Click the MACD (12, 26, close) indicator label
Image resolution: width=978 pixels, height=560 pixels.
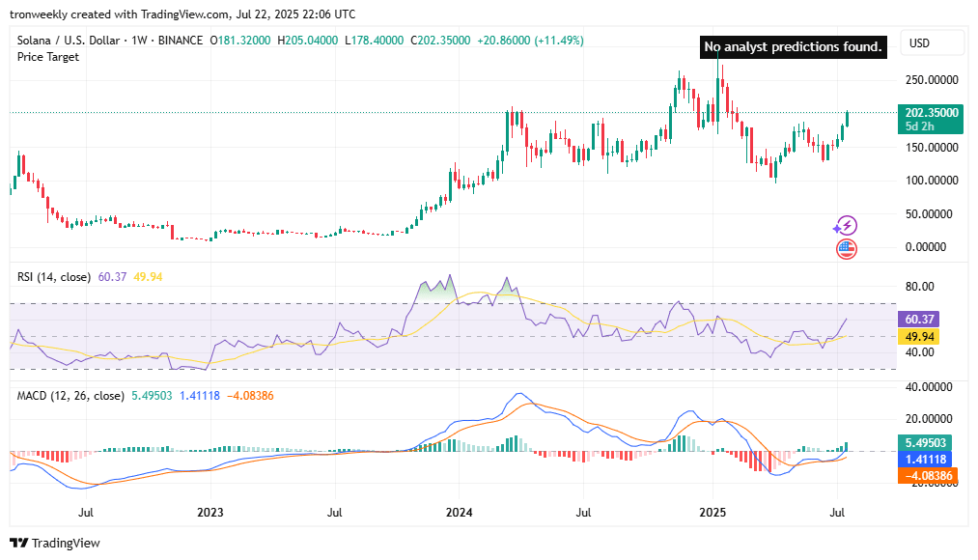tap(70, 396)
